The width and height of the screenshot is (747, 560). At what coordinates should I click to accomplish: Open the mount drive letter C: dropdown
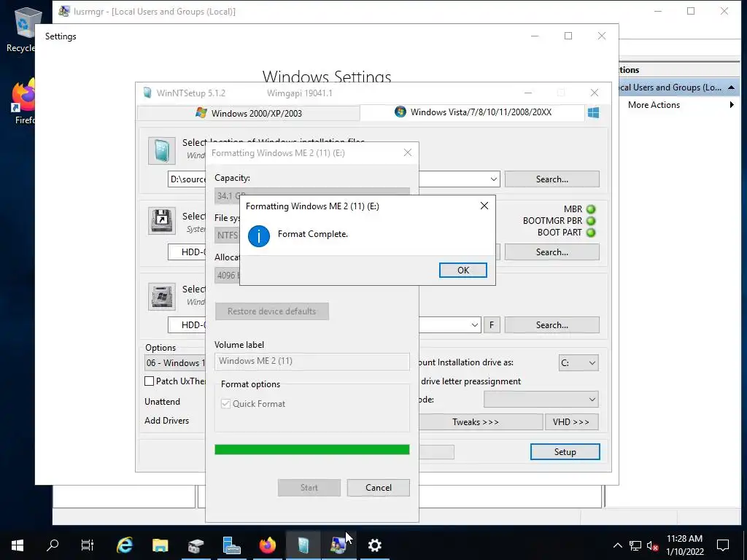click(x=578, y=363)
